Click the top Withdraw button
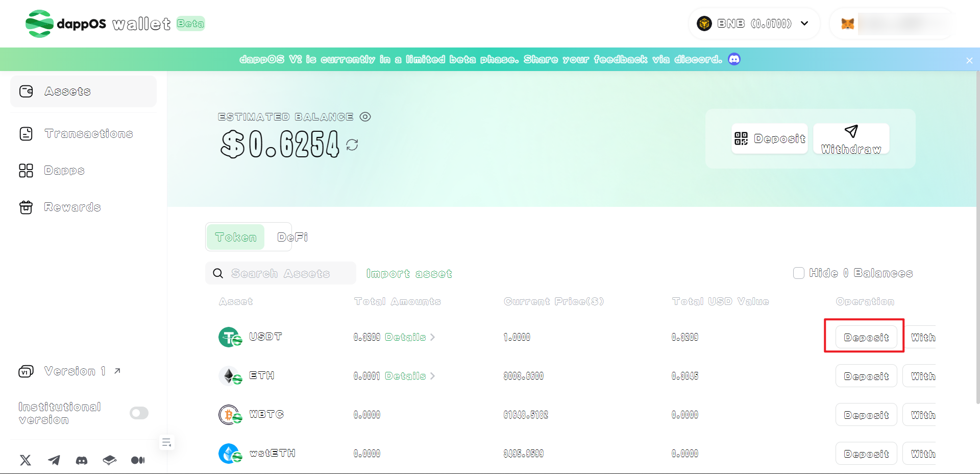980x474 pixels. [851, 138]
